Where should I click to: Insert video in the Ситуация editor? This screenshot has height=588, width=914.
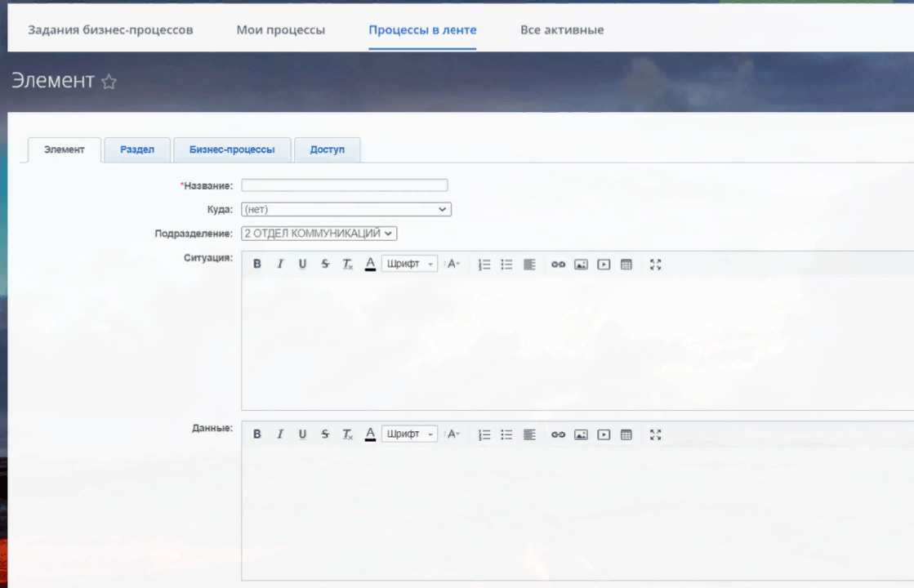(x=604, y=265)
